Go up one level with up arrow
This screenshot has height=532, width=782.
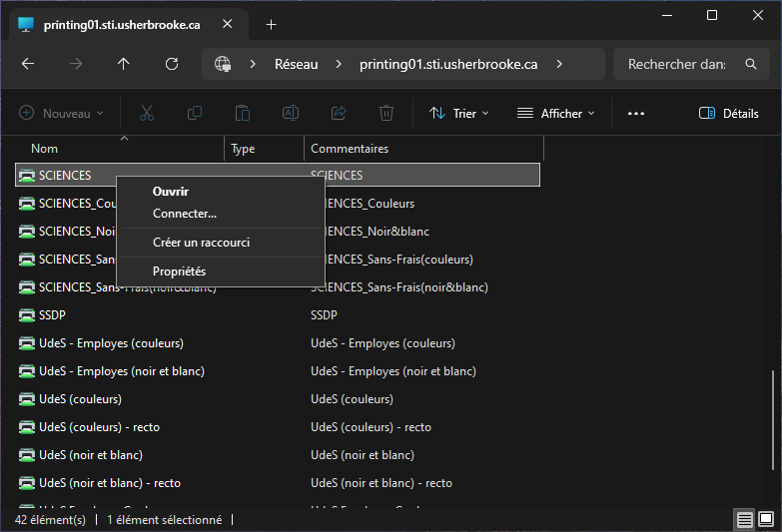coord(124,64)
